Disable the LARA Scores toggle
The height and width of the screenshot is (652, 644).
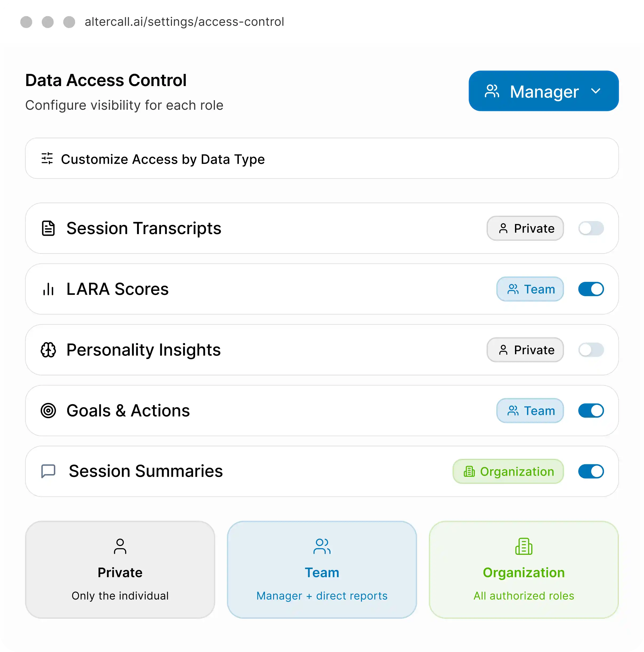(591, 289)
